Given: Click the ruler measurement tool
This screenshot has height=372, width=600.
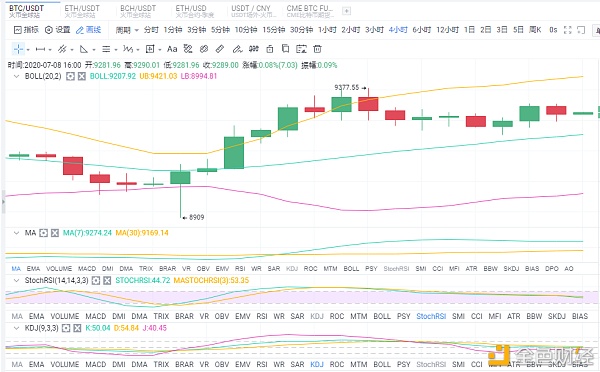Looking at the screenshot, I should coord(220,49).
